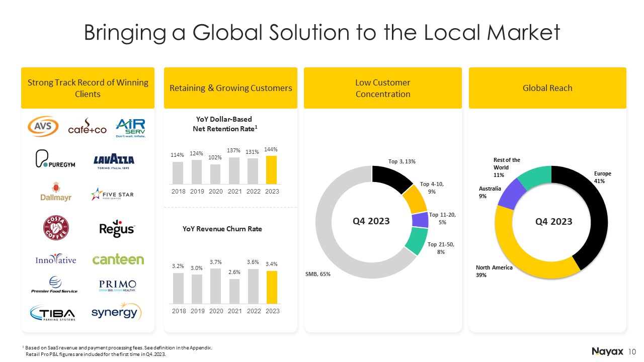Select the canteen logo
Screen dimensions: 644x362
pyautogui.click(x=118, y=259)
